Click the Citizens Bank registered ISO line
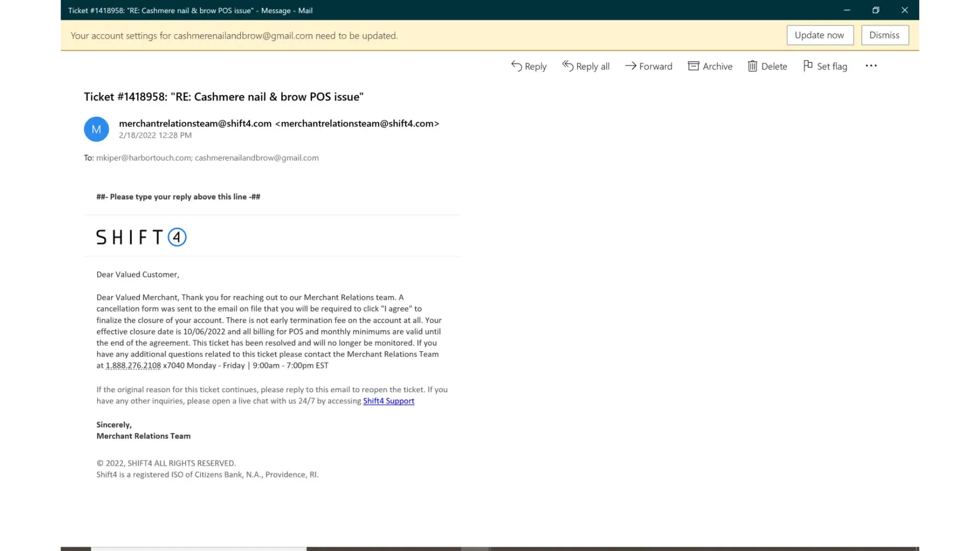Viewport: 980px width, 551px height. click(x=207, y=474)
